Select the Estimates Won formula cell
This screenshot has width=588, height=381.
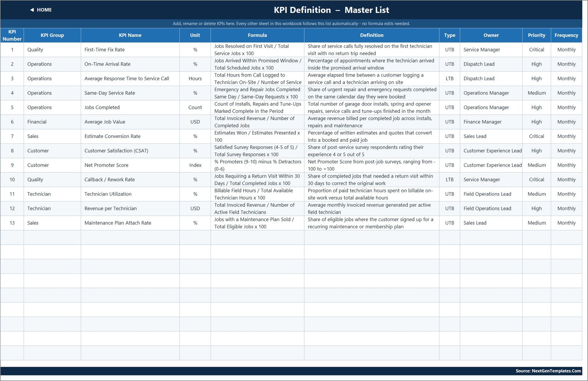click(x=257, y=136)
